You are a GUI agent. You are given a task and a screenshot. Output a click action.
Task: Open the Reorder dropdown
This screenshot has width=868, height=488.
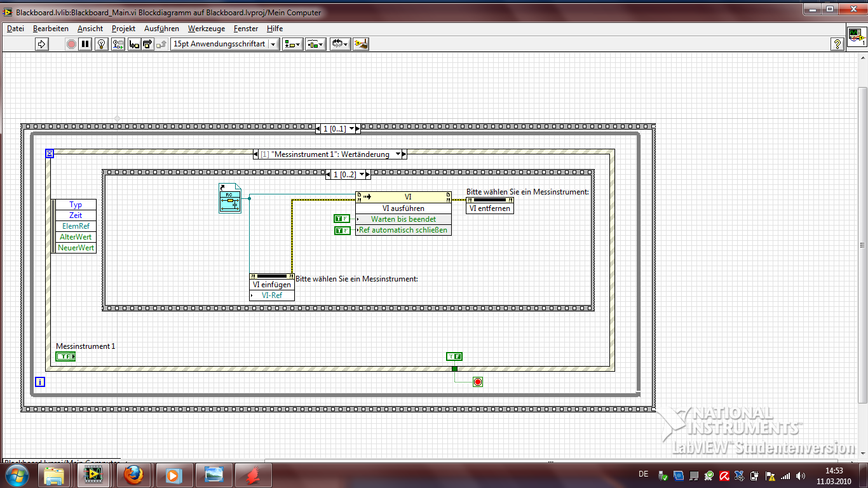pyautogui.click(x=340, y=44)
